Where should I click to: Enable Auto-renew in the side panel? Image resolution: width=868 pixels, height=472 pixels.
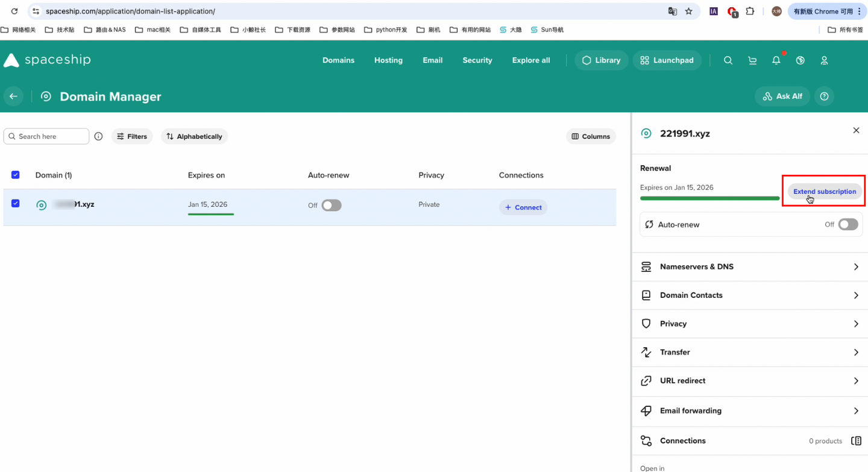pos(848,224)
